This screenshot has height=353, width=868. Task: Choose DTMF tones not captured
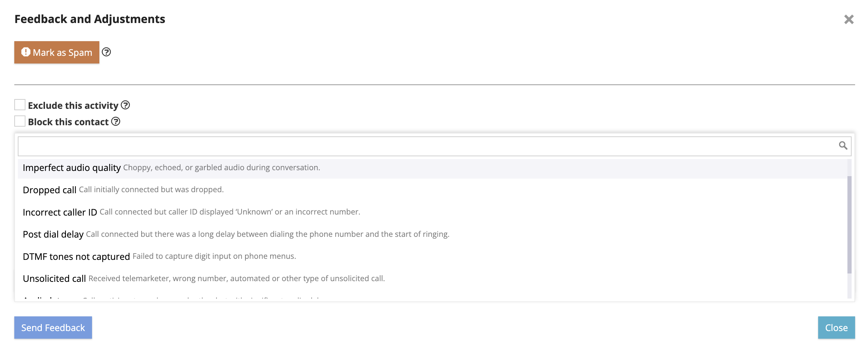76,257
